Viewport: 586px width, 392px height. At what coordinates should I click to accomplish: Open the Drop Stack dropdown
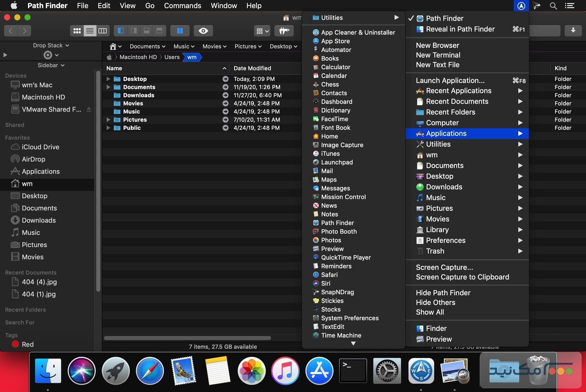[x=51, y=45]
